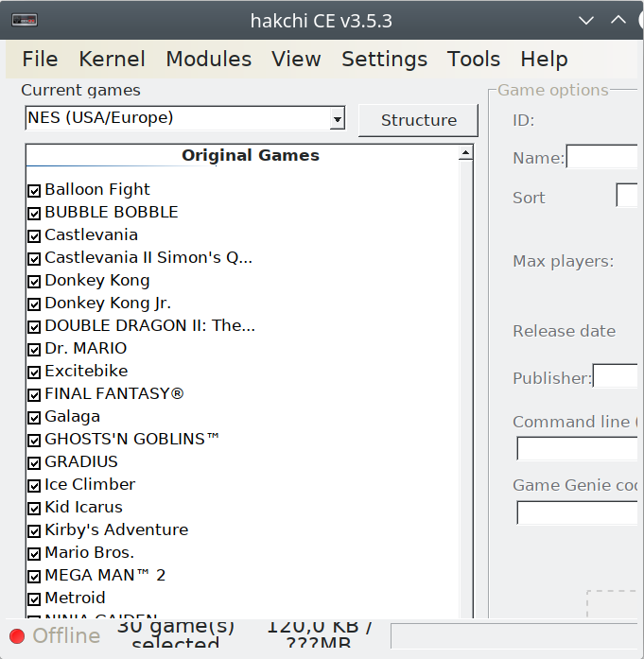Select Ice Climber in the games list
The width and height of the screenshot is (644, 659).
90,484
